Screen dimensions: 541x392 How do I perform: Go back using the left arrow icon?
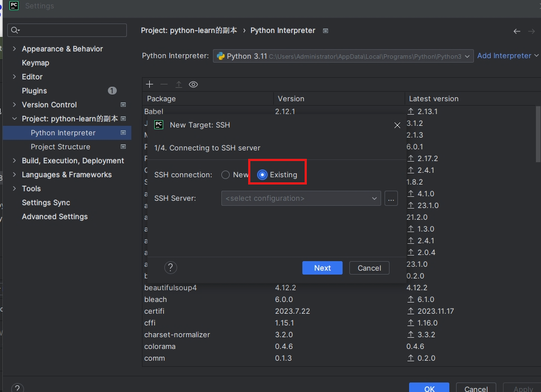point(517,31)
